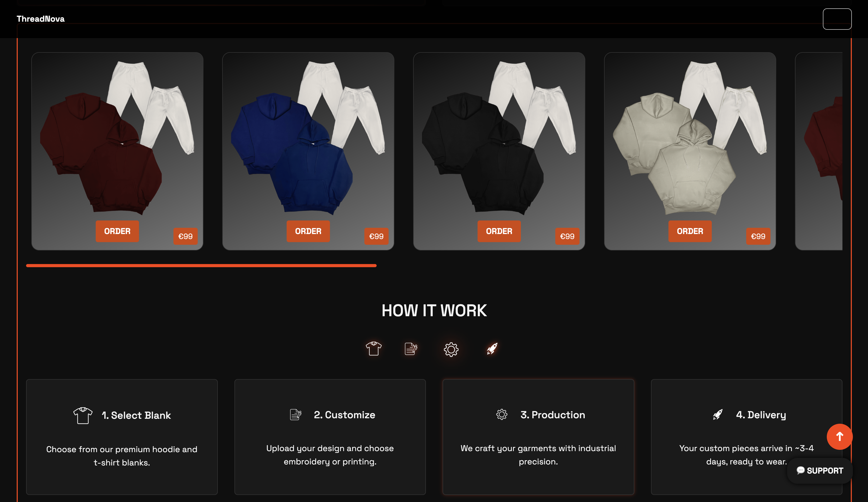Screen dimensions: 868x502
Task: Click €99 price tag on black set
Action: 567,236
